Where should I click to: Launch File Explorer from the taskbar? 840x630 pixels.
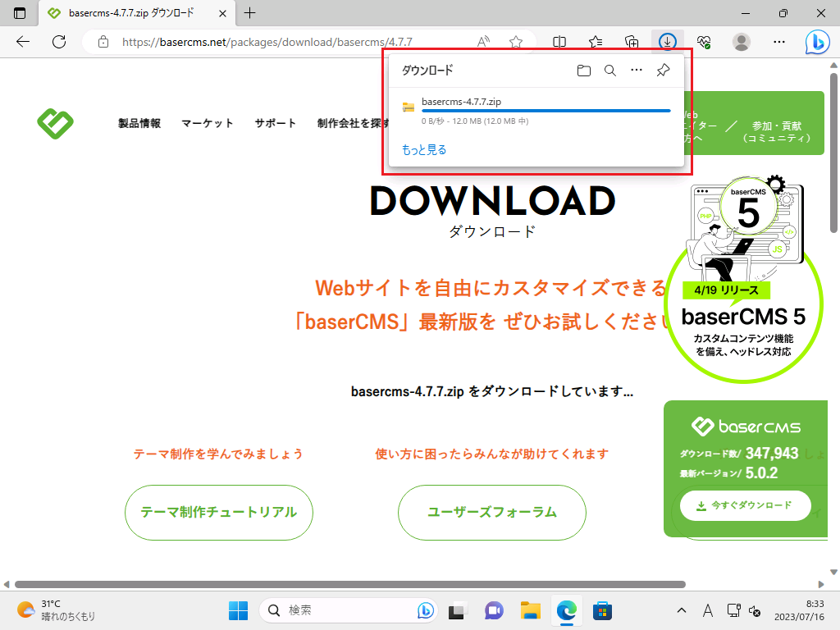click(529, 610)
